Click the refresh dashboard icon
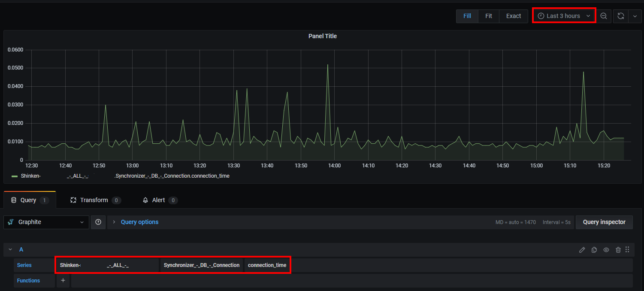Image resolution: width=644 pixels, height=291 pixels. pyautogui.click(x=620, y=16)
